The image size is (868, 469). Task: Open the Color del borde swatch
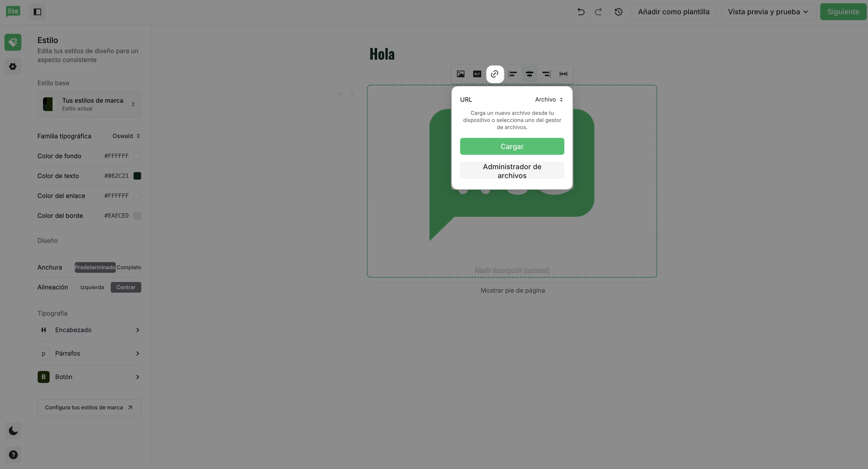click(137, 216)
